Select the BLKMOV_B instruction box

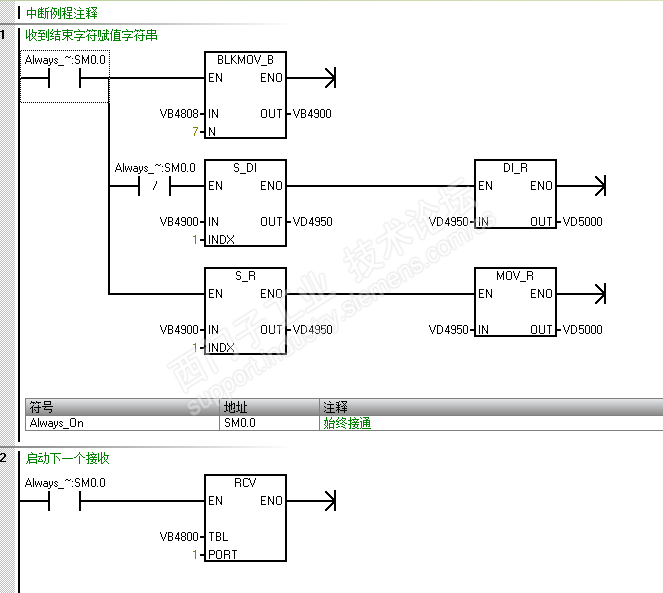(245, 95)
